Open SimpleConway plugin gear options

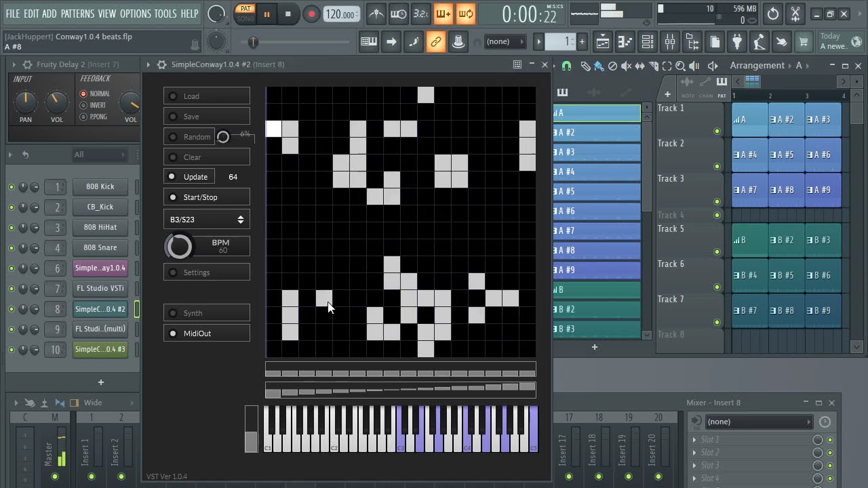click(161, 64)
